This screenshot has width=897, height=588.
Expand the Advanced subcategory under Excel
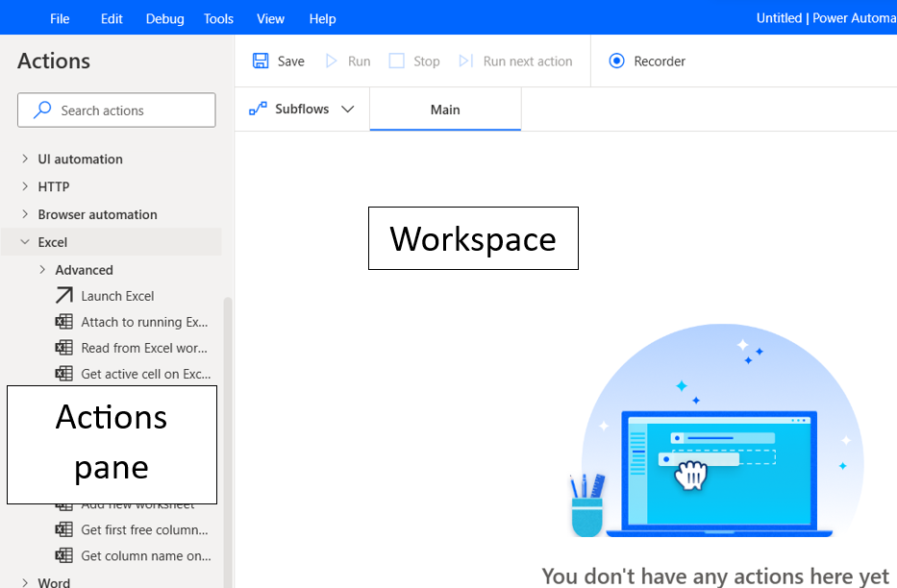pos(42,269)
